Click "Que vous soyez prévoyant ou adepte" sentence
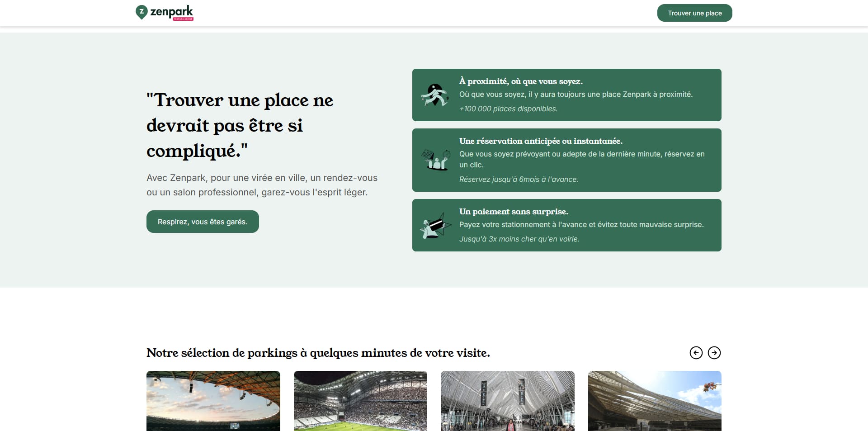 pyautogui.click(x=582, y=159)
